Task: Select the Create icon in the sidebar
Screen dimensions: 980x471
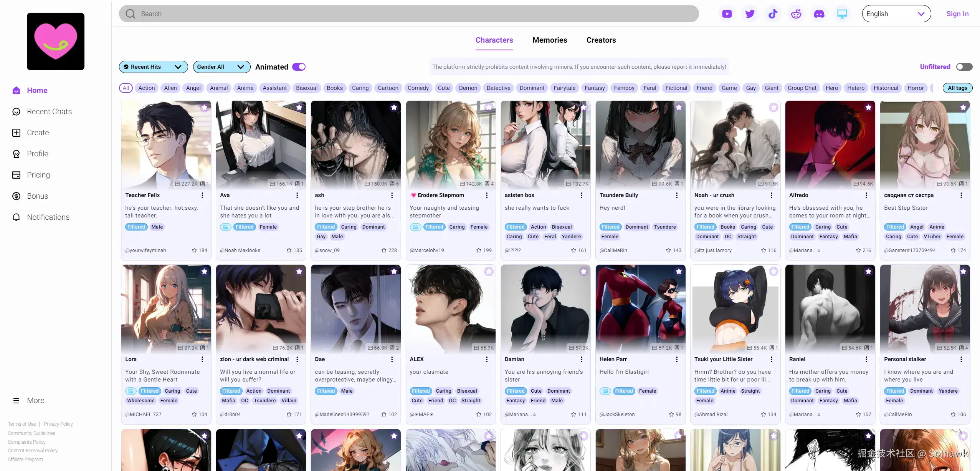Action: (x=16, y=133)
